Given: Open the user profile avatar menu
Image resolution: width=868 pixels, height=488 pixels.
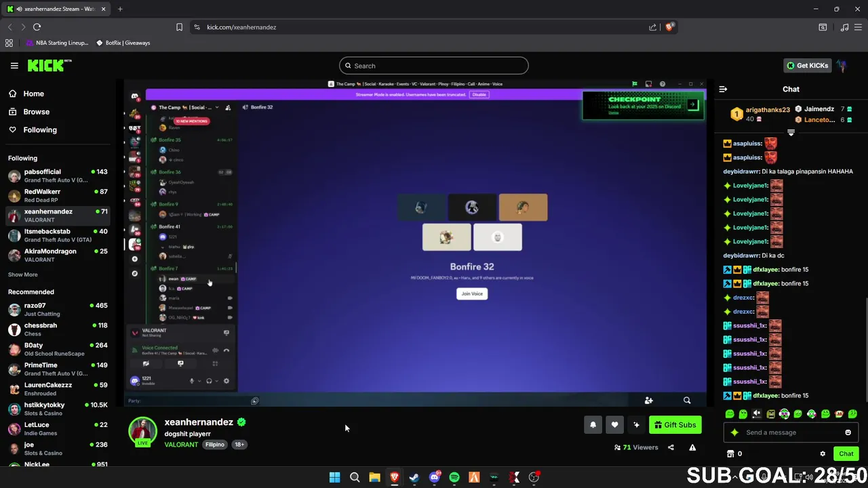Looking at the screenshot, I should pos(842,66).
